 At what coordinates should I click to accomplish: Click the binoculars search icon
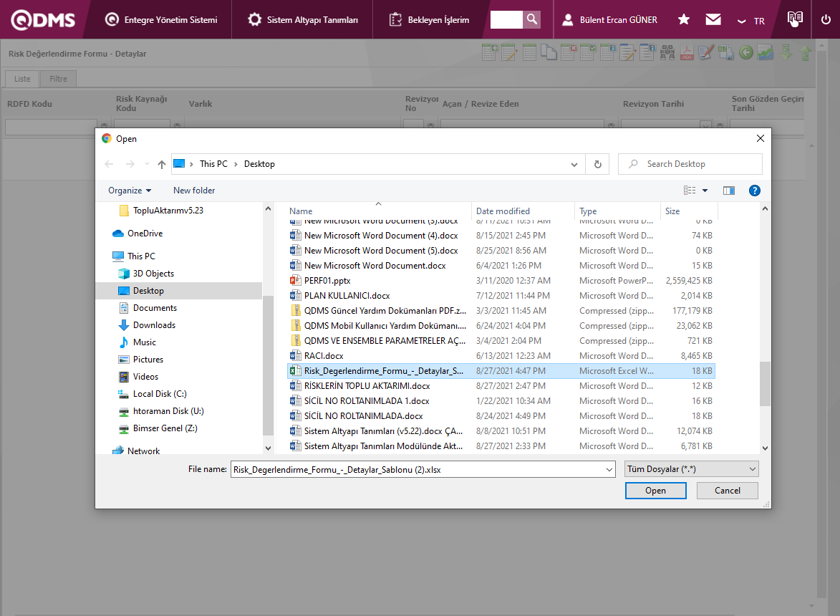click(667, 52)
